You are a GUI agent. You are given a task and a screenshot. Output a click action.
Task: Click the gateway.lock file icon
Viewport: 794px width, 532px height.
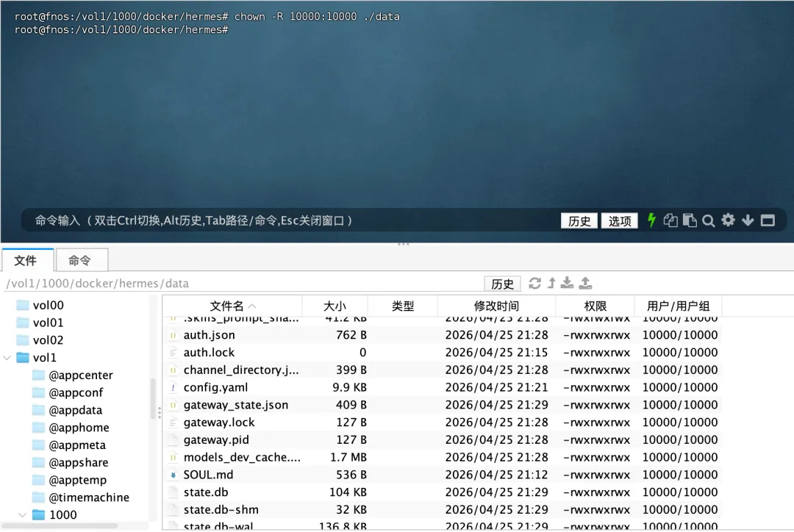click(174, 423)
